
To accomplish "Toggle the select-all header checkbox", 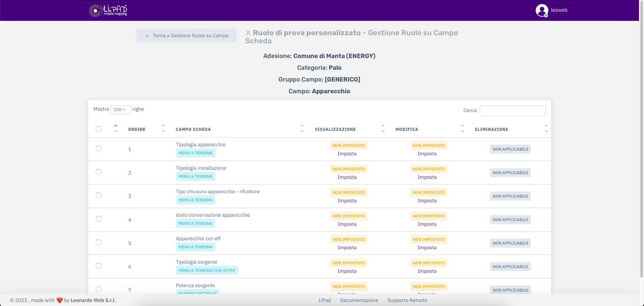I will [99, 129].
